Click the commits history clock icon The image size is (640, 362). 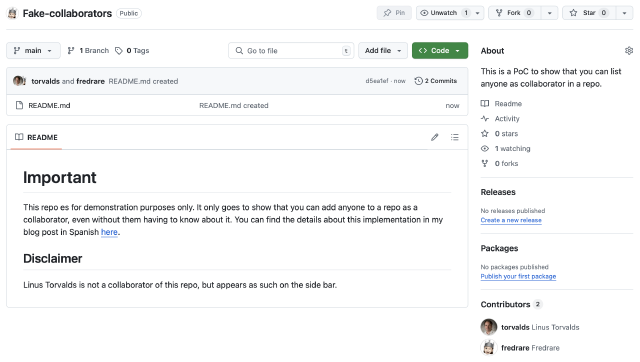418,81
